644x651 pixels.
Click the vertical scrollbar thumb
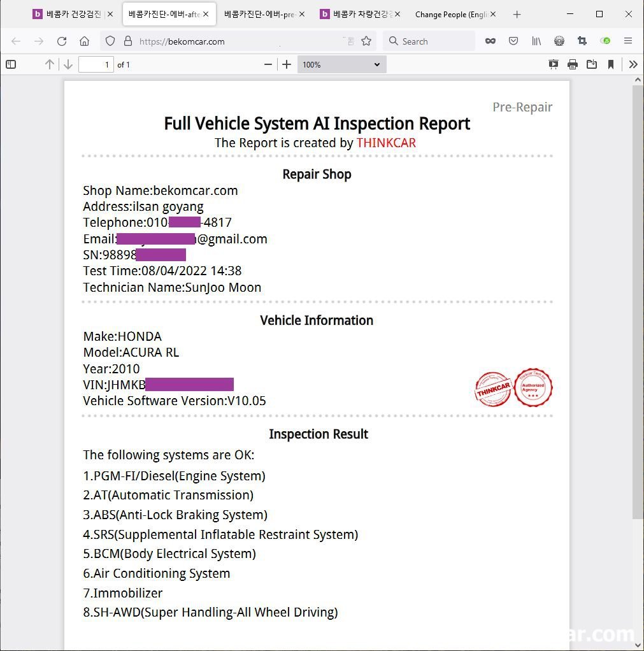pyautogui.click(x=638, y=302)
